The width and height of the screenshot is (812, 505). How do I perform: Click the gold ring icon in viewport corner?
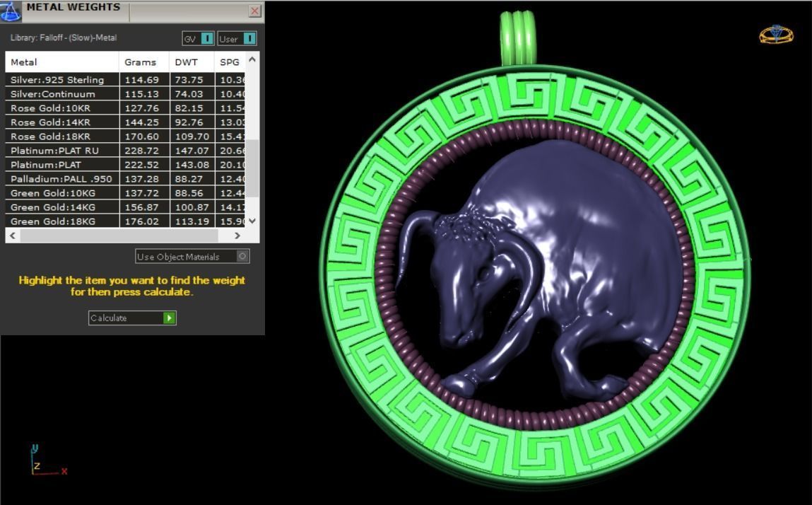click(x=776, y=34)
